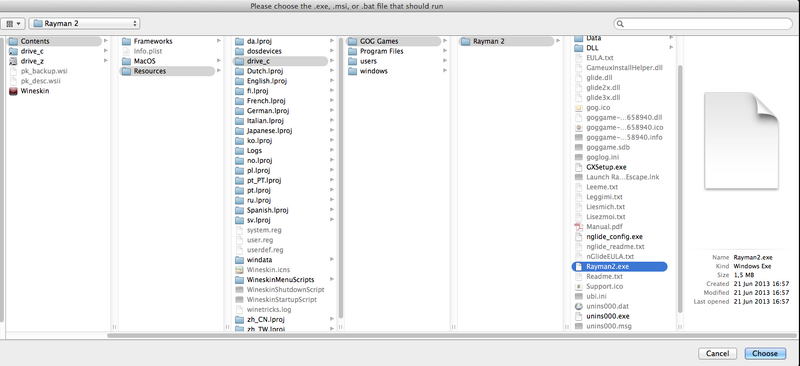Expand the Frameworks folder arrow
The height and width of the screenshot is (366, 800).
(218, 41)
